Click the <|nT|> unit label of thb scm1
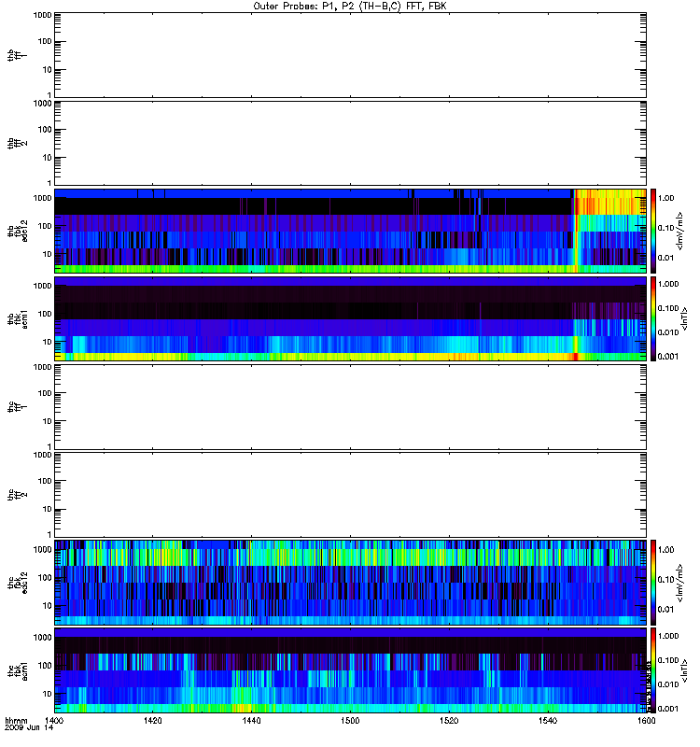 click(x=684, y=318)
